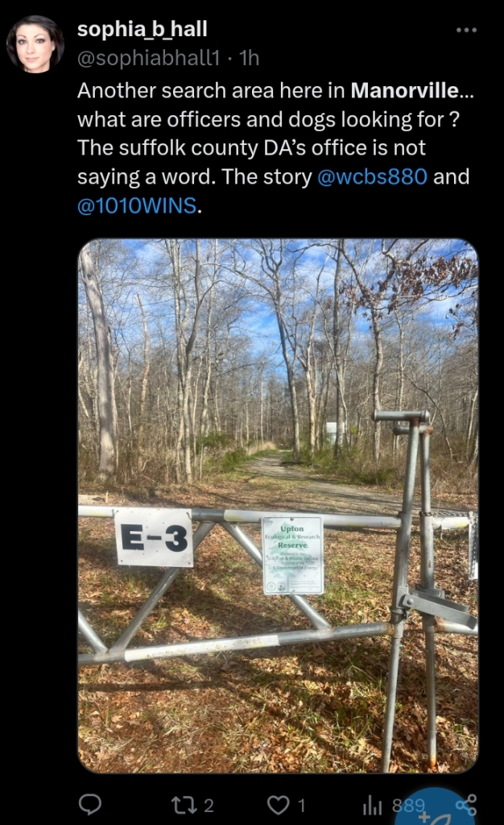Image resolution: width=504 pixels, height=825 pixels.
Task: Retweet the post using the retweet icon
Action: point(183,805)
